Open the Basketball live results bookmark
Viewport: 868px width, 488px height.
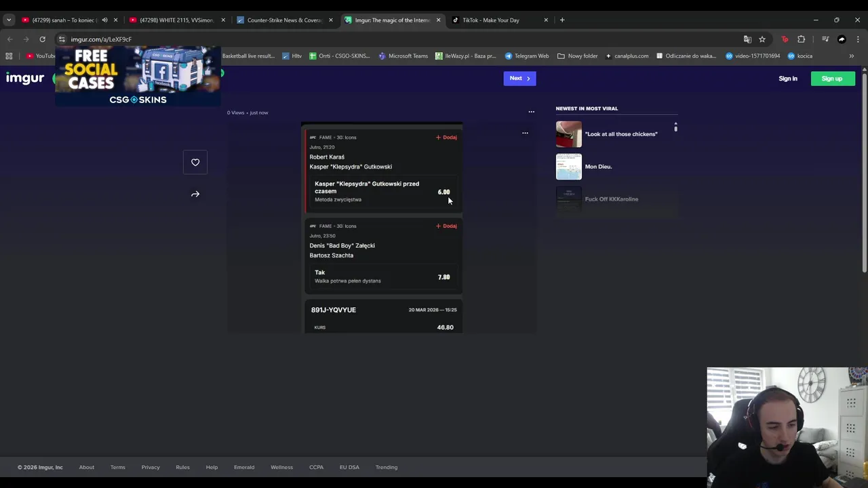tap(248, 56)
